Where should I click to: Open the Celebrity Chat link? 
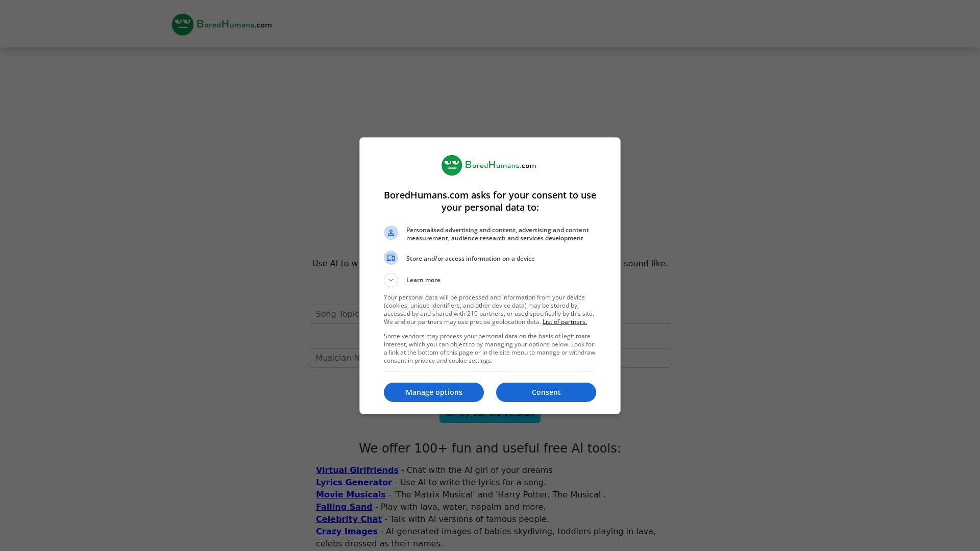[349, 519]
